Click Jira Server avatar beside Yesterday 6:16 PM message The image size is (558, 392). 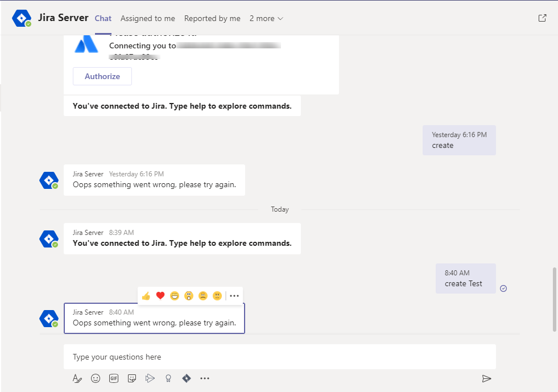click(49, 180)
